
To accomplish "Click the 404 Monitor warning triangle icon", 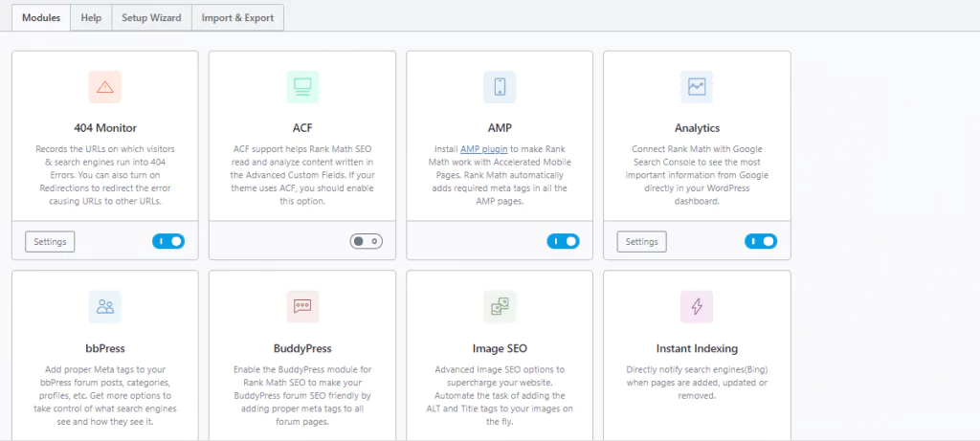I will tap(105, 87).
